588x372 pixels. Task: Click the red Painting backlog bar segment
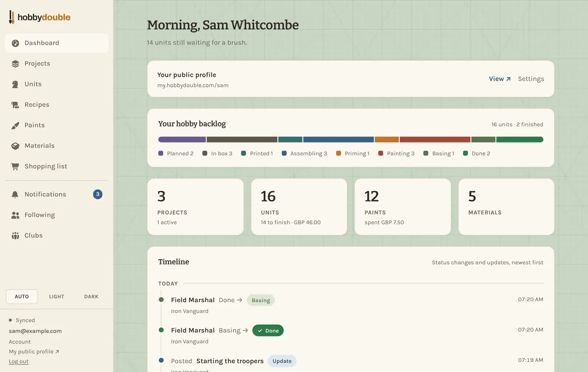(x=435, y=139)
